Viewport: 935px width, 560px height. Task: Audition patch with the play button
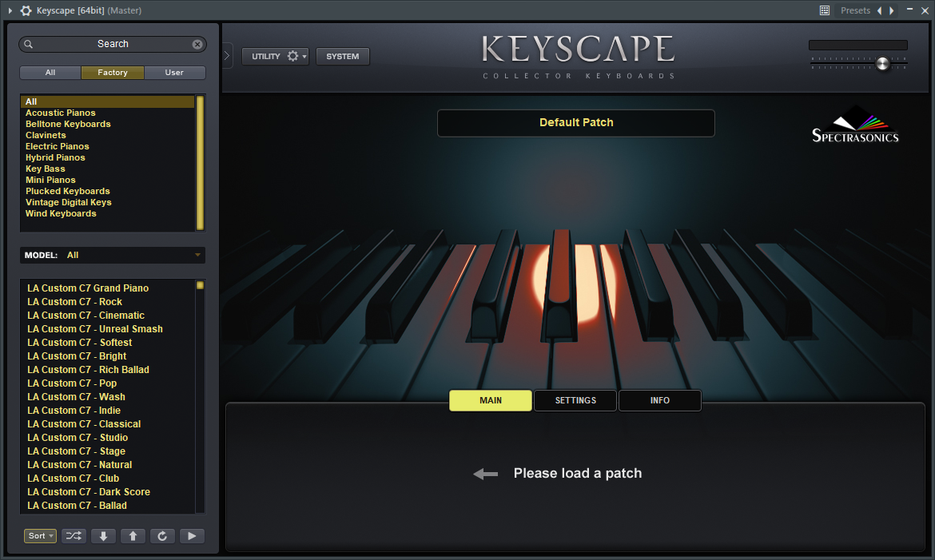[192, 535]
